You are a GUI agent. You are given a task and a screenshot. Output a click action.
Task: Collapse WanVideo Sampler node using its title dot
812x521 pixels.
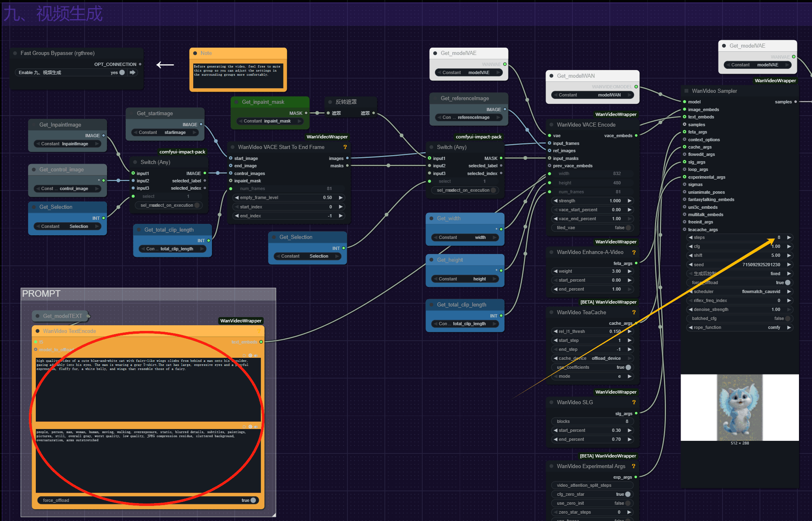(686, 91)
